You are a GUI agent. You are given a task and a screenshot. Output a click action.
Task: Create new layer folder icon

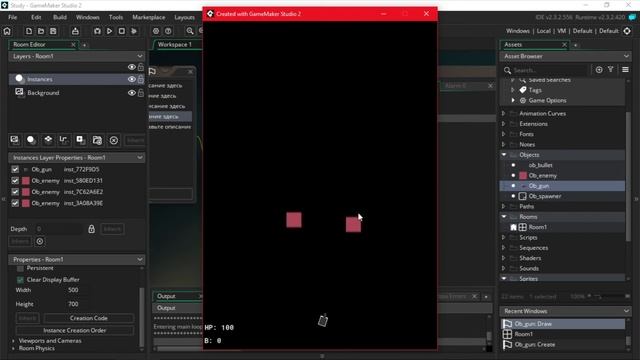click(97, 140)
